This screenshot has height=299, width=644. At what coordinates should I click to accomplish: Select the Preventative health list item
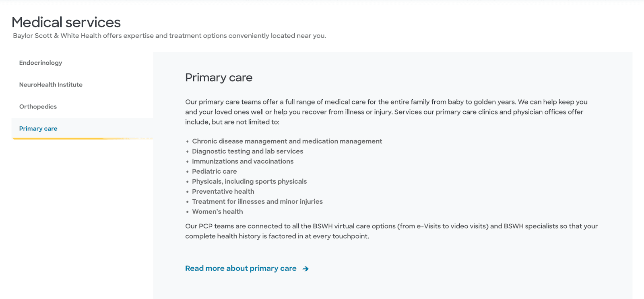(223, 191)
